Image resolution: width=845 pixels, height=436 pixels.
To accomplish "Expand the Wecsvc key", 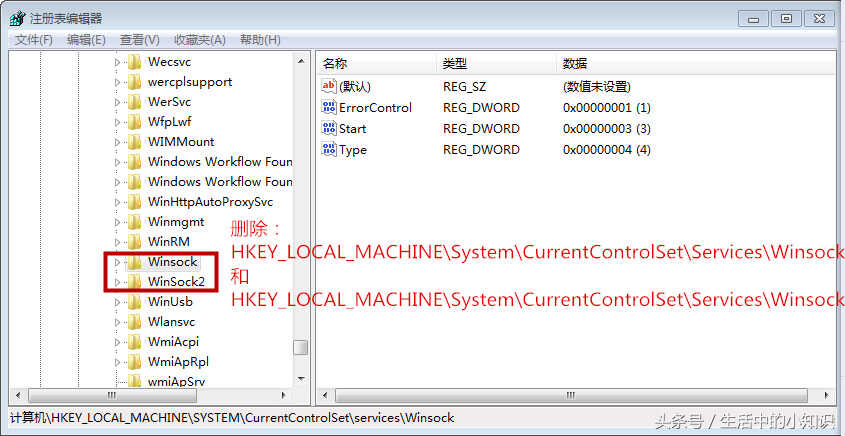I will pos(118,62).
